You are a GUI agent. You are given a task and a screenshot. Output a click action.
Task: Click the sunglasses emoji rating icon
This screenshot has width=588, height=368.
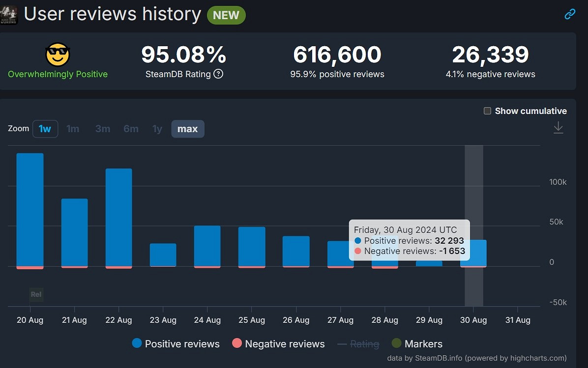pyautogui.click(x=58, y=55)
